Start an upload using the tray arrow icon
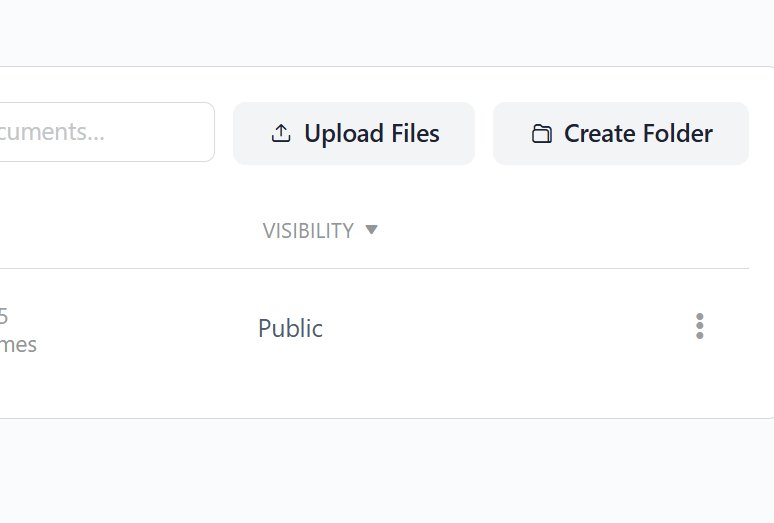 click(x=281, y=134)
